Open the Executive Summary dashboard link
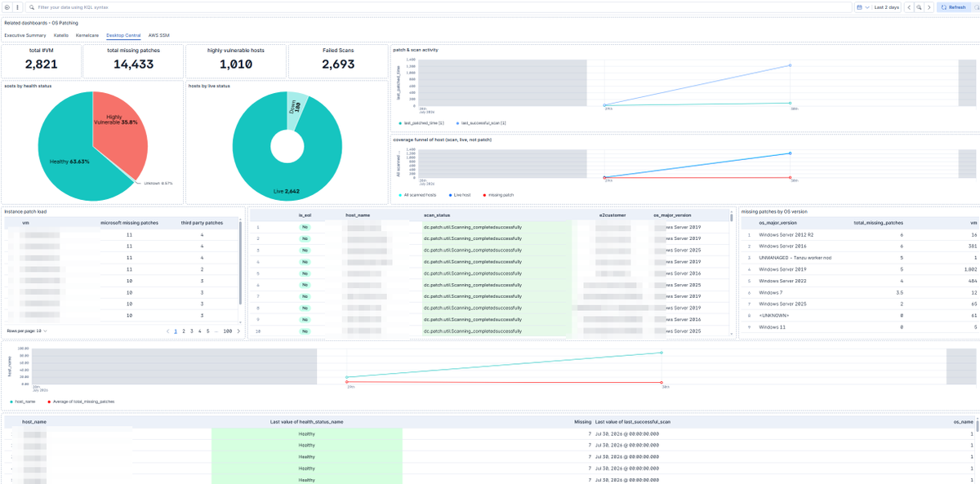The image size is (980, 484). coord(25,35)
